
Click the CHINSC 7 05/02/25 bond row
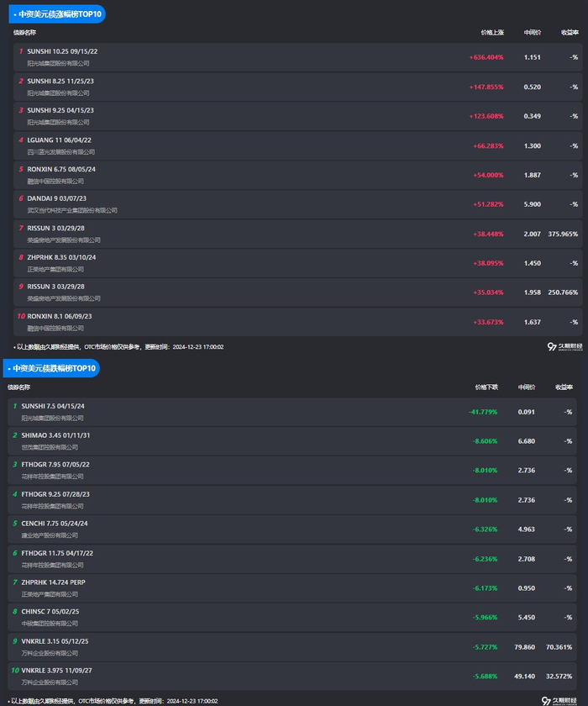tap(50, 612)
